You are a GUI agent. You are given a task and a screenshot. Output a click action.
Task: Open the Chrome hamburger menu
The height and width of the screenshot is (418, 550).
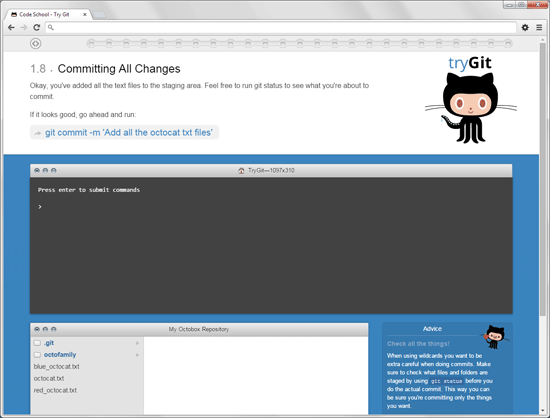pos(539,27)
